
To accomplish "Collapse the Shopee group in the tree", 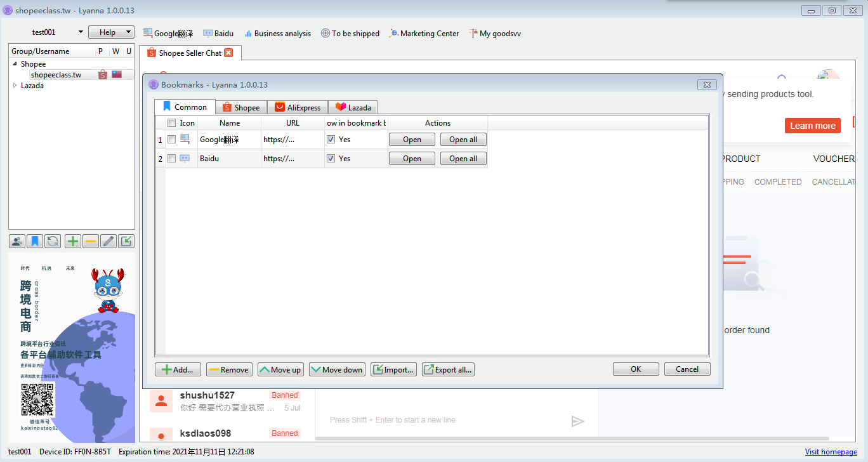I will tap(15, 64).
